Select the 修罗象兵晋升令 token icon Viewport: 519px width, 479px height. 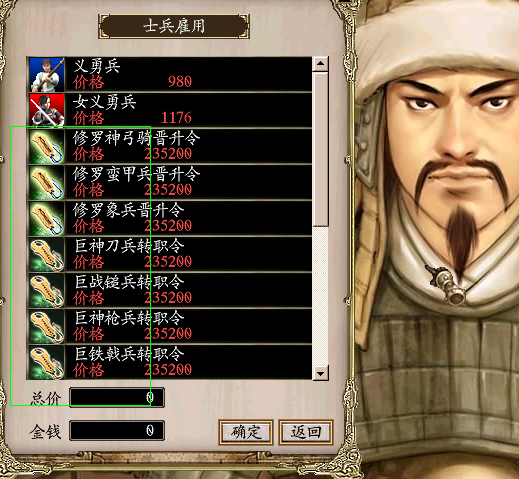tap(47, 218)
